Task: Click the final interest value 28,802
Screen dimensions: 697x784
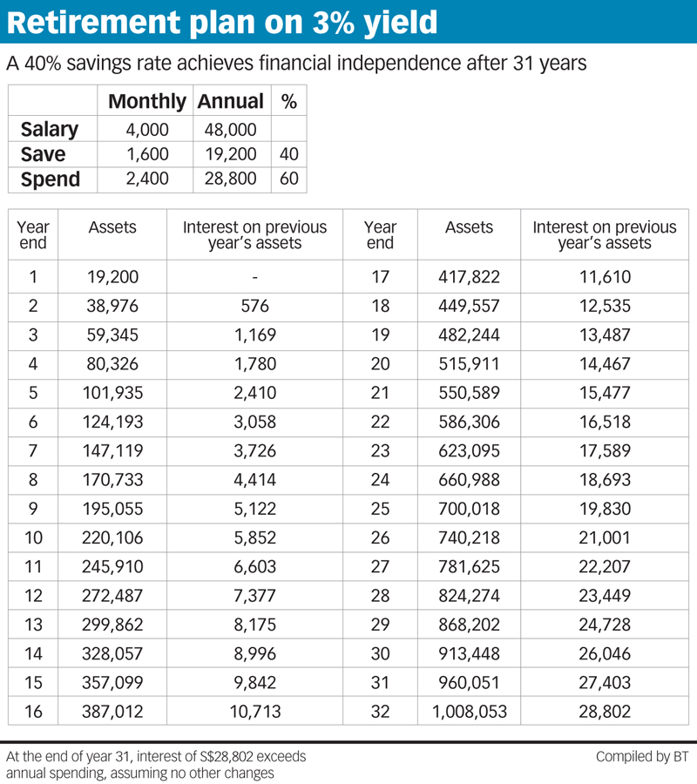Action: (605, 712)
